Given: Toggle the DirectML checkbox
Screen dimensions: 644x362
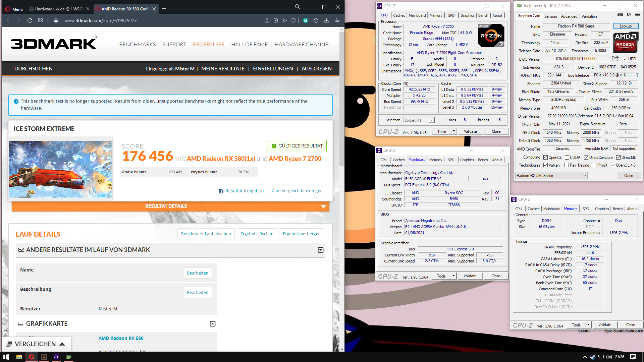Looking at the screenshot, I should (618, 158).
